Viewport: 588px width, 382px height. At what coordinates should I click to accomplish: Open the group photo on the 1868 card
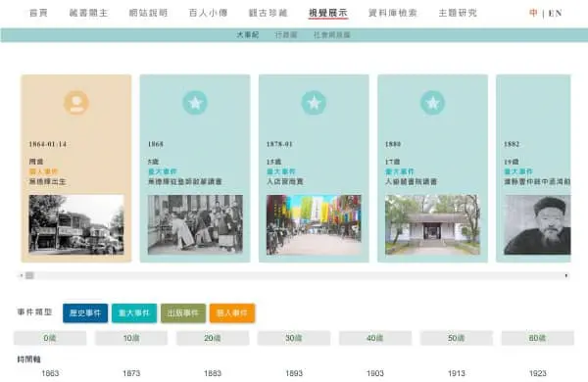(x=195, y=224)
